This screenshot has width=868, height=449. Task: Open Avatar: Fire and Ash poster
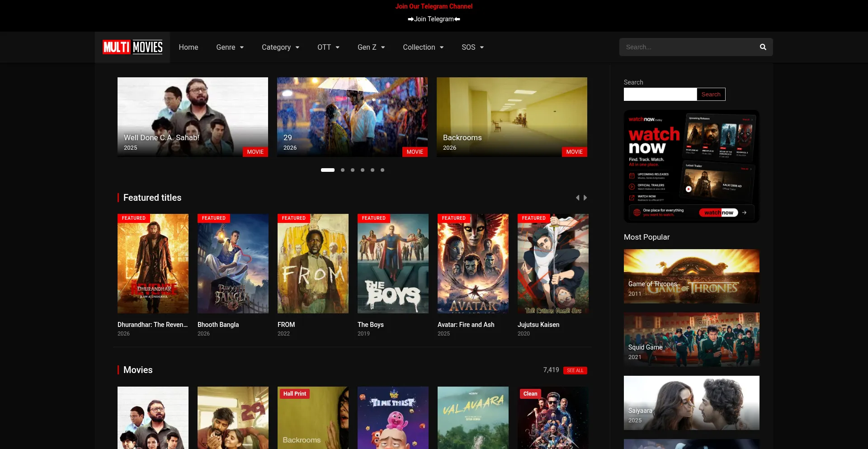(473, 264)
